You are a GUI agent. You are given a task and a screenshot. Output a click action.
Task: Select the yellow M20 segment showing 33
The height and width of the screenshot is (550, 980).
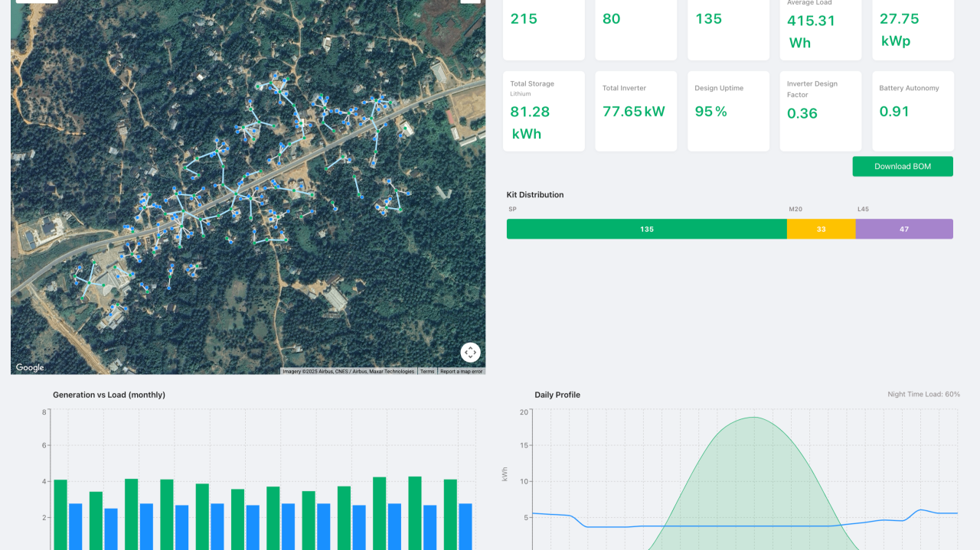click(821, 229)
